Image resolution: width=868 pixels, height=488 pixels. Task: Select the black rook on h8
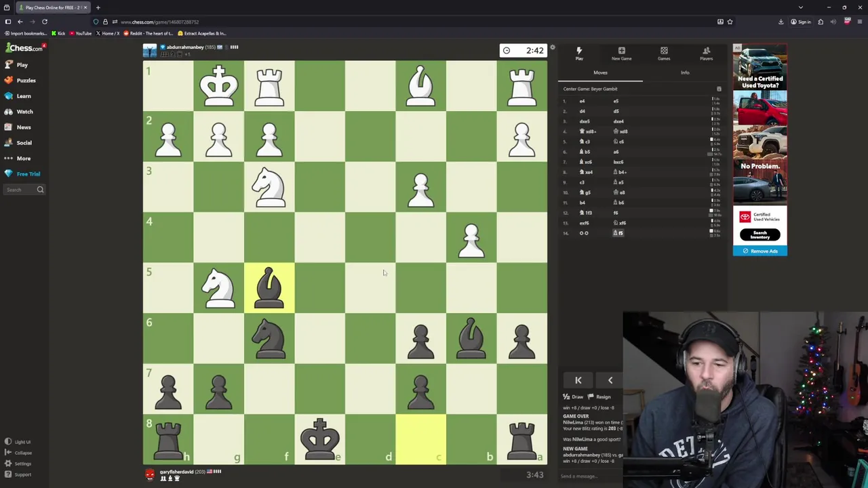pos(168,439)
